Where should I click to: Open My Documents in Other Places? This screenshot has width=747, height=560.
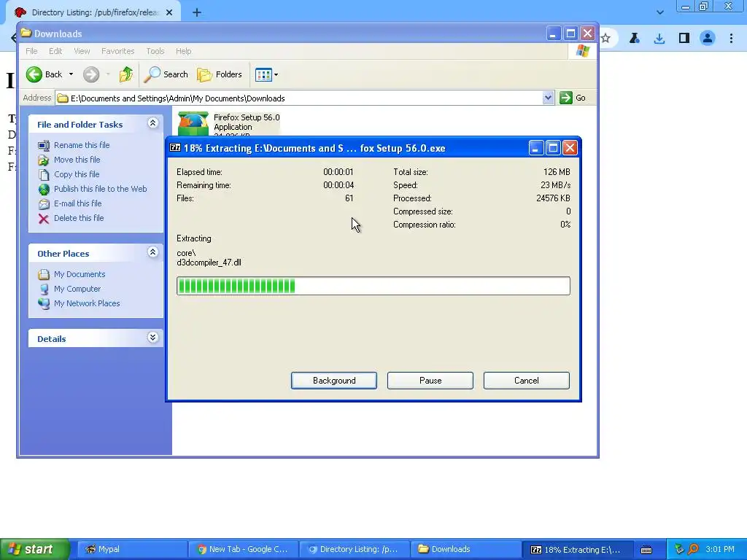79,274
